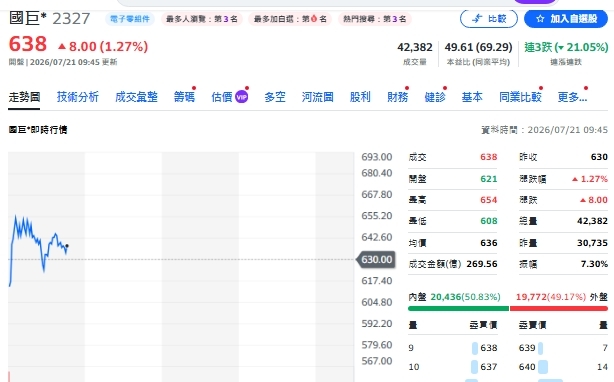Open the 基本 tab
Screen dimensions: 614x382
[x=472, y=97]
